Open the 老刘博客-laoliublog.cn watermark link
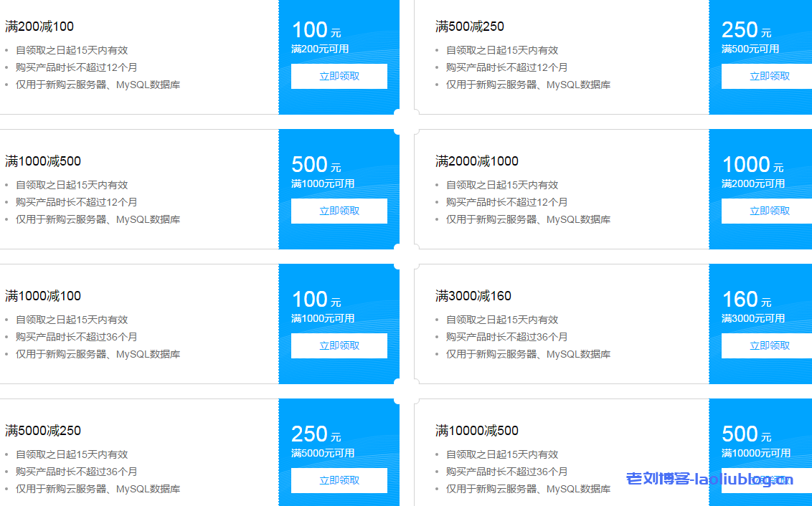The image size is (812, 506). pyautogui.click(x=709, y=479)
